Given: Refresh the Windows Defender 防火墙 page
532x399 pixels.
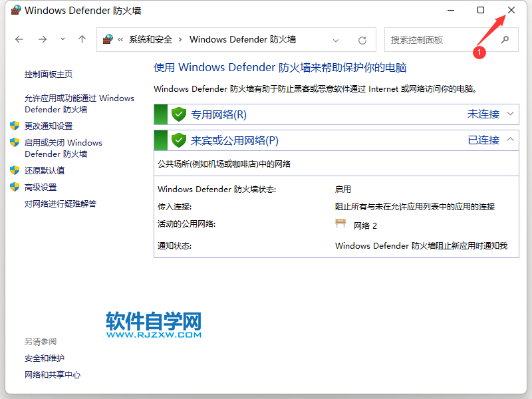Looking at the screenshot, I should [362, 41].
